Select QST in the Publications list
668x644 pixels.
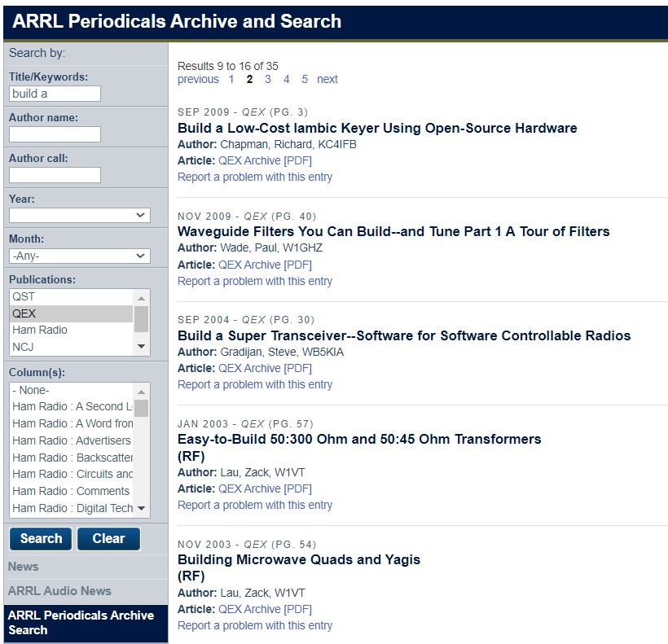coord(49,296)
